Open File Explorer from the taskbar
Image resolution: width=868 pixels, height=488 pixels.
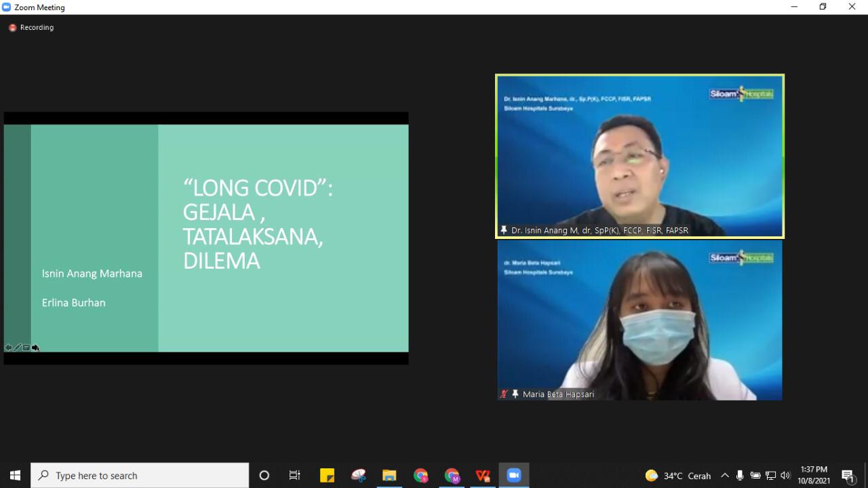click(389, 475)
